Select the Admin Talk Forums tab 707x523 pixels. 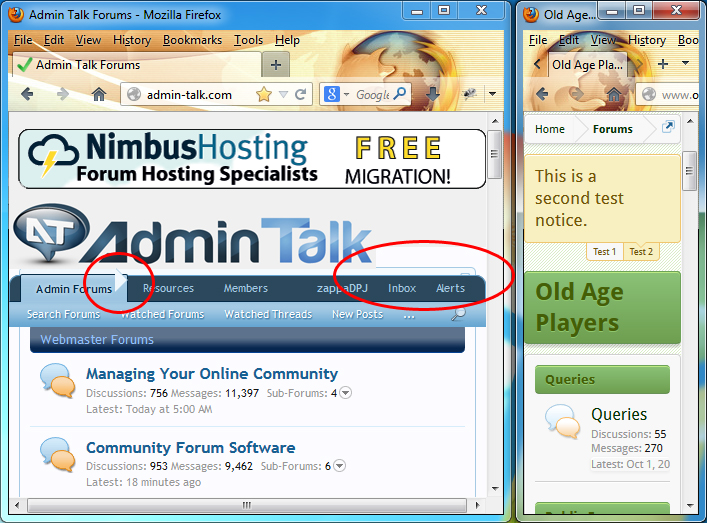tap(137, 65)
